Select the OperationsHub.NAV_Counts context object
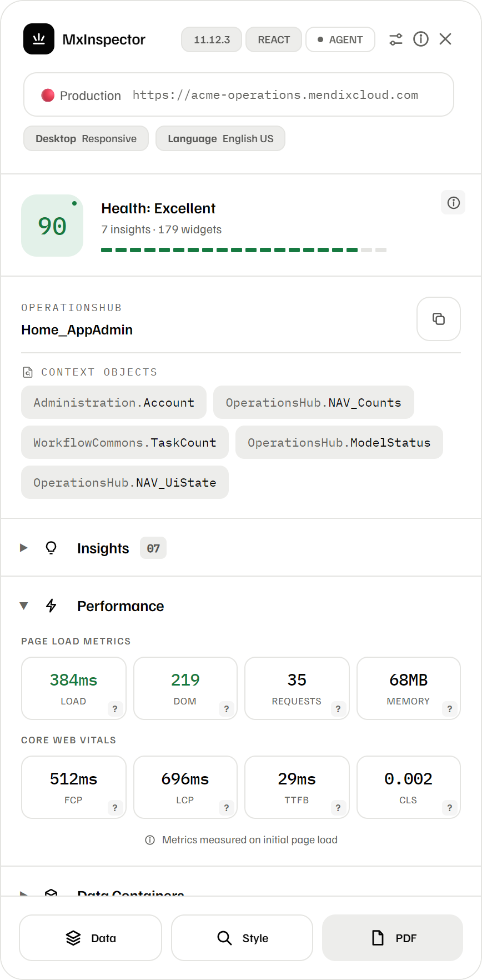 (x=314, y=402)
